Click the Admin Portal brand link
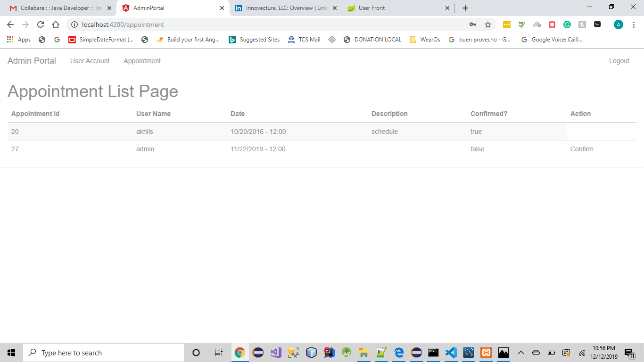 coord(32,61)
